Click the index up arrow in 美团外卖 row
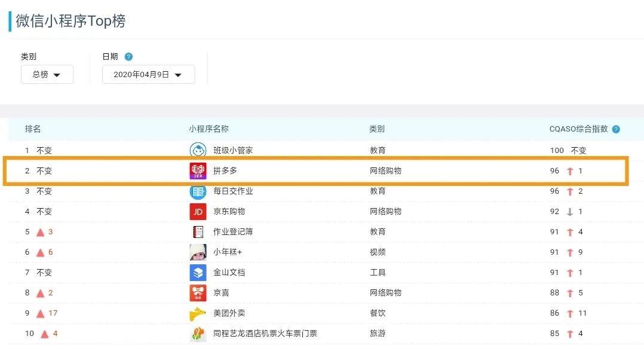The image size is (644, 345). (x=570, y=314)
